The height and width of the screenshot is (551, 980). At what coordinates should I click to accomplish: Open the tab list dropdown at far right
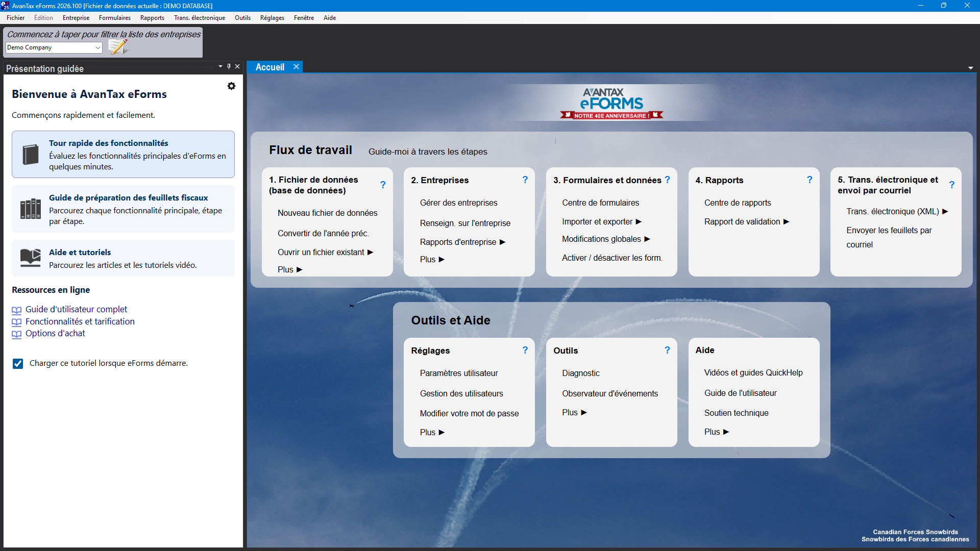click(x=970, y=68)
